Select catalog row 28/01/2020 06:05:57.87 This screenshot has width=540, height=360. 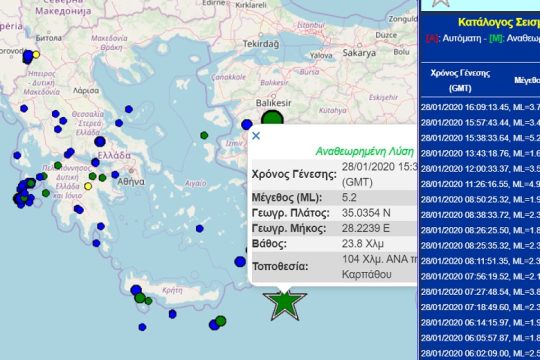tap(480, 338)
